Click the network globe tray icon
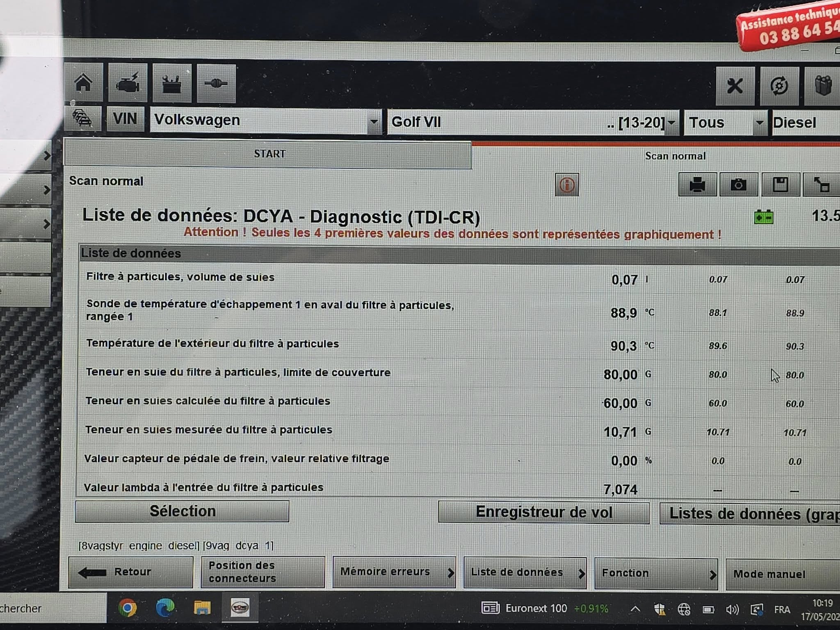 point(684,609)
